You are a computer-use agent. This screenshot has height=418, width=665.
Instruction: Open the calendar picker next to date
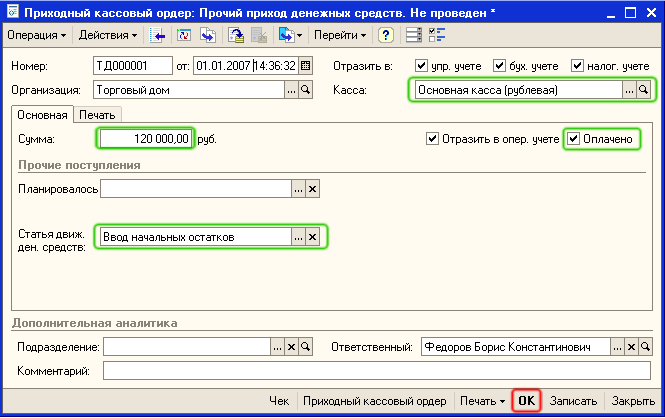305,66
